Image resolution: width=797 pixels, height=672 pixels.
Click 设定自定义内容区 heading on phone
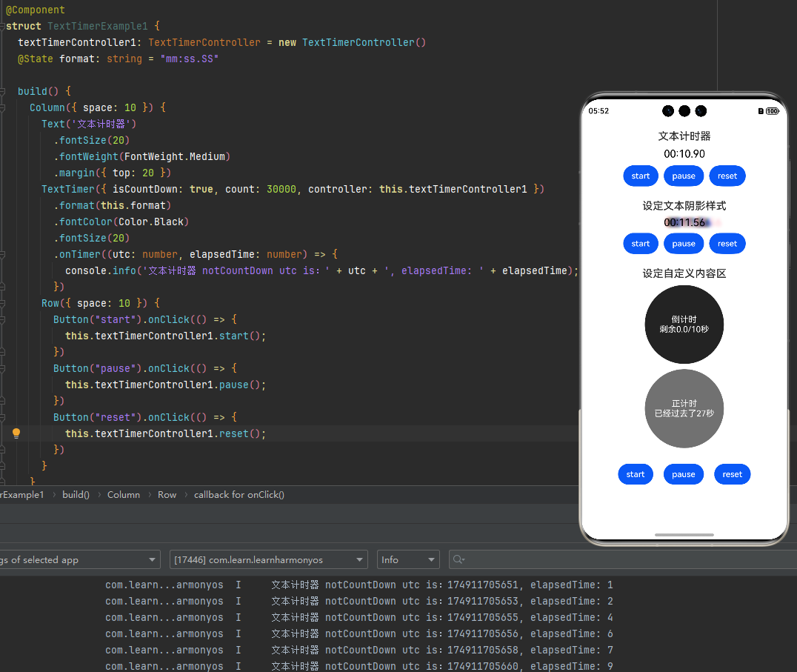pos(684,273)
